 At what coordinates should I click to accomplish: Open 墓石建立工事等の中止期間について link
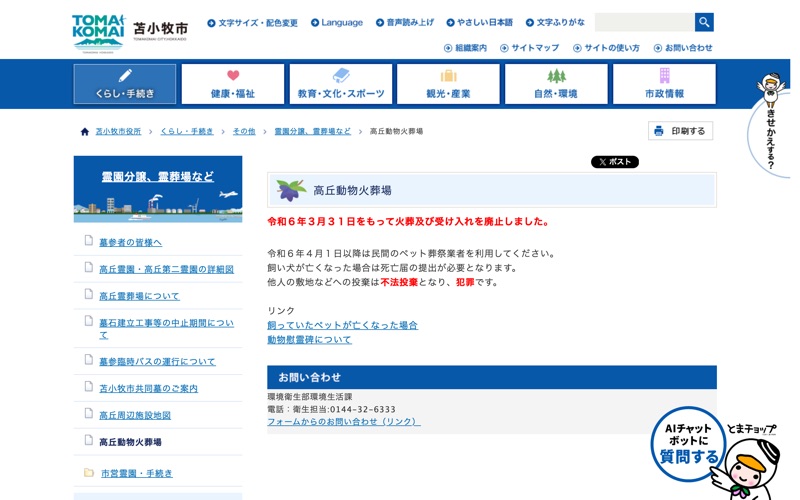(166, 329)
